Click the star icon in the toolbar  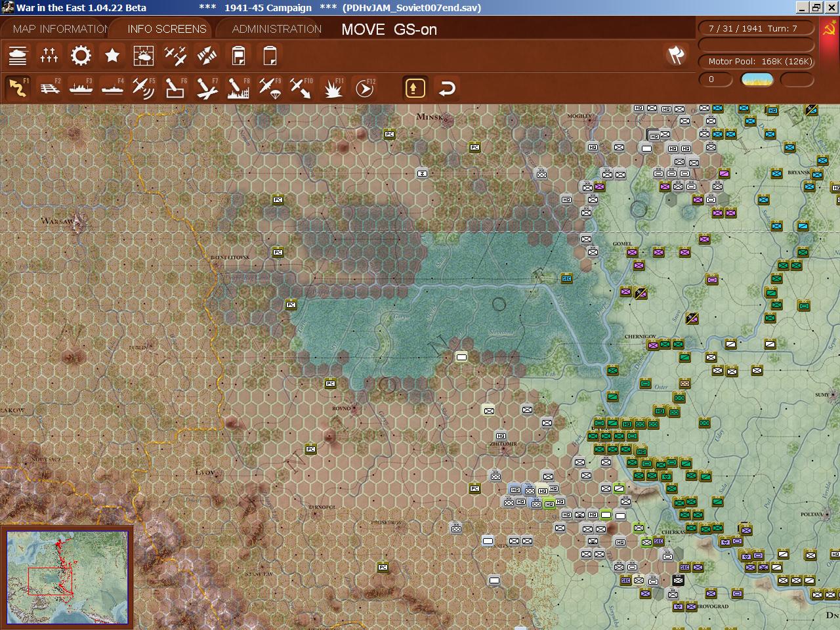point(112,56)
